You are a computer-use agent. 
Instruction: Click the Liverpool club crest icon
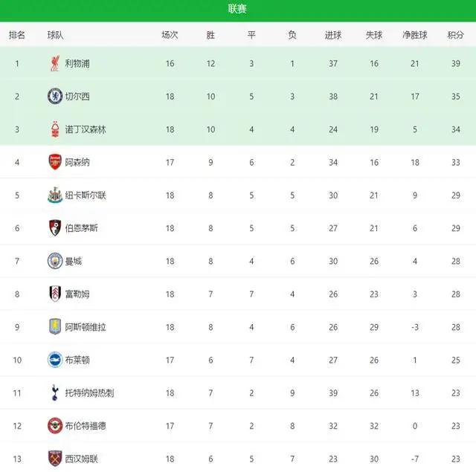[x=55, y=63]
